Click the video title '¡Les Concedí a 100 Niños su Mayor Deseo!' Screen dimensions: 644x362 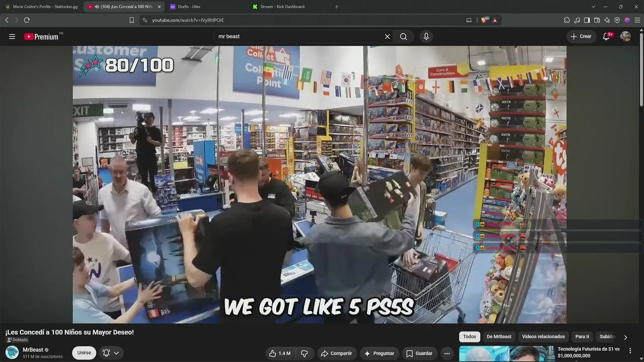pyautogui.click(x=69, y=332)
